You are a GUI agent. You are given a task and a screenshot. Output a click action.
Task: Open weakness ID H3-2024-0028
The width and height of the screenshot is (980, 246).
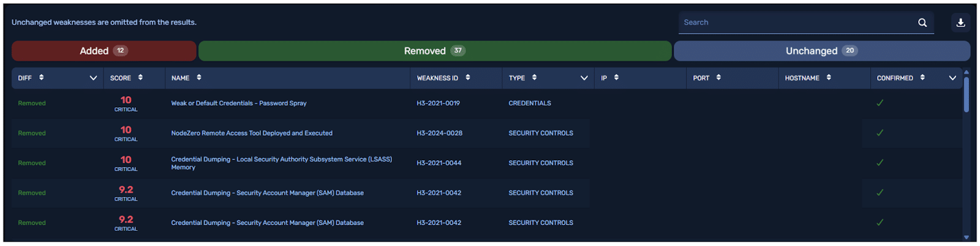[x=439, y=133]
